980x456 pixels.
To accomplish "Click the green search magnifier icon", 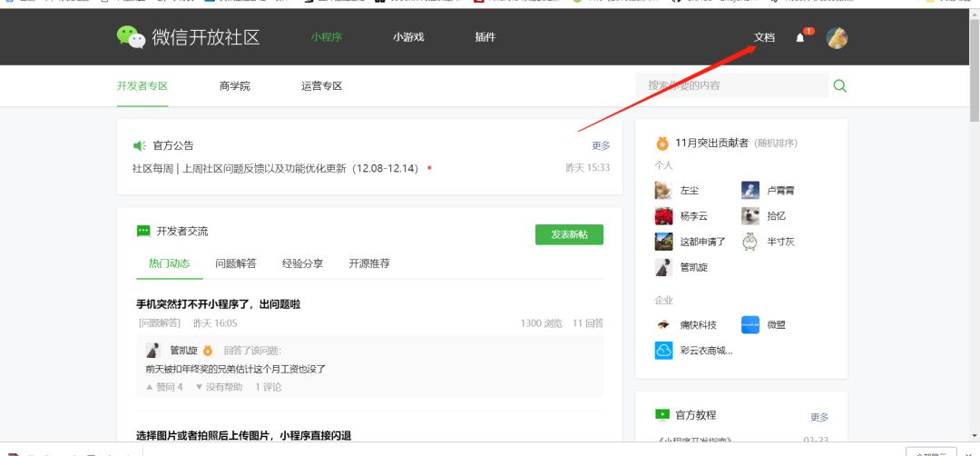I will coord(840,85).
